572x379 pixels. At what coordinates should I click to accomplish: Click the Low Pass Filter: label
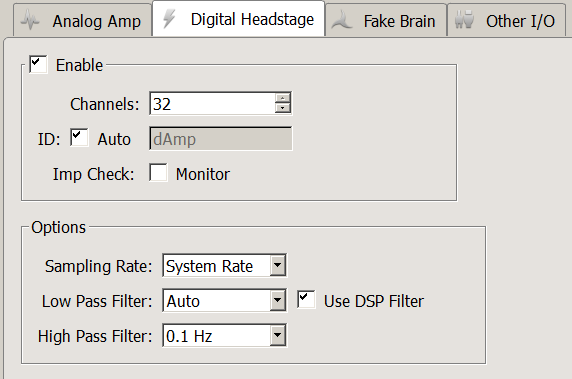click(97, 301)
